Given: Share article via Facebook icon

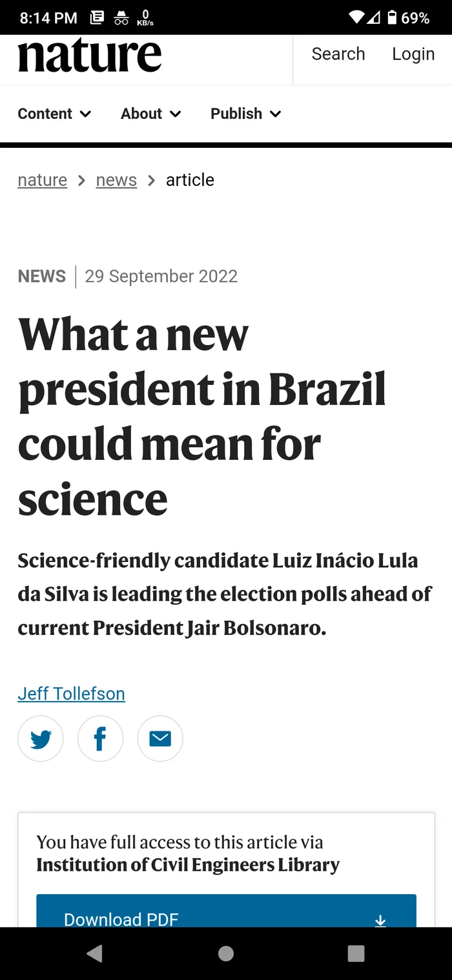Looking at the screenshot, I should coord(100,738).
